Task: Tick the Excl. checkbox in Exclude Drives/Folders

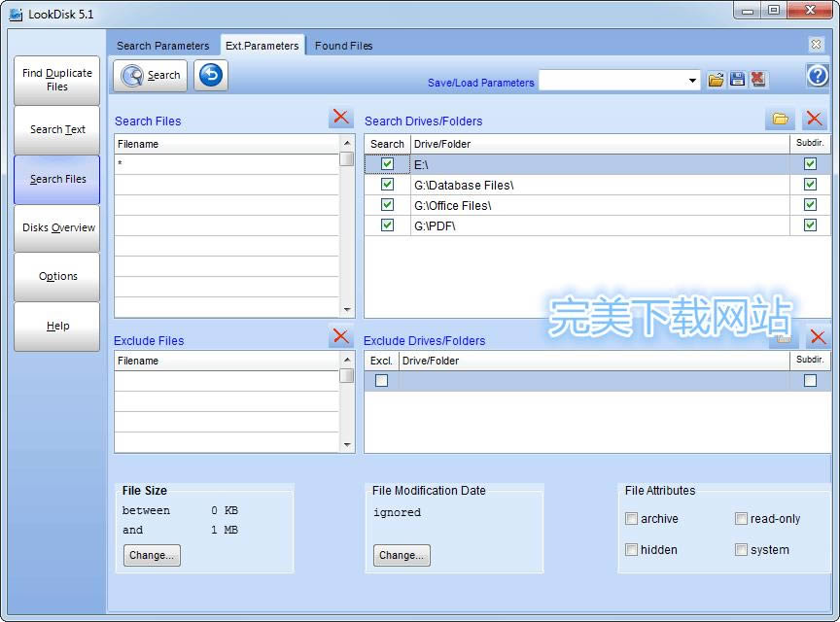Action: 381,381
